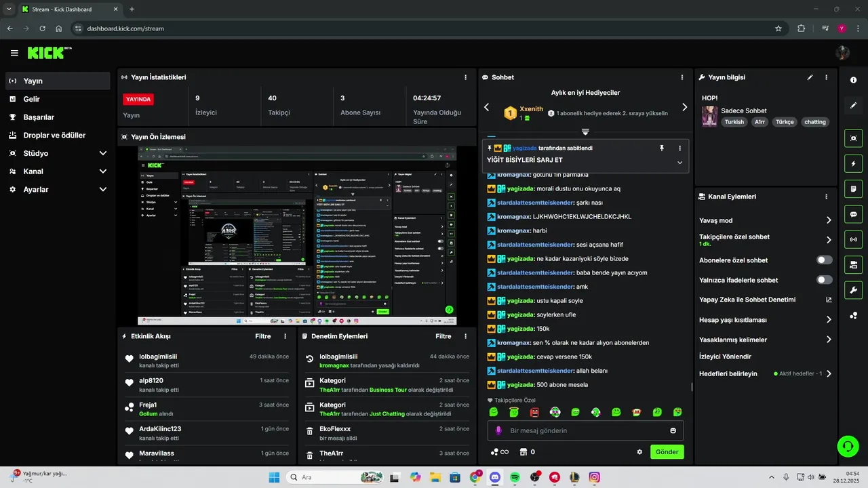Image resolution: width=868 pixels, height=488 pixels.
Task: Open the Windows Start menu
Action: [274, 477]
